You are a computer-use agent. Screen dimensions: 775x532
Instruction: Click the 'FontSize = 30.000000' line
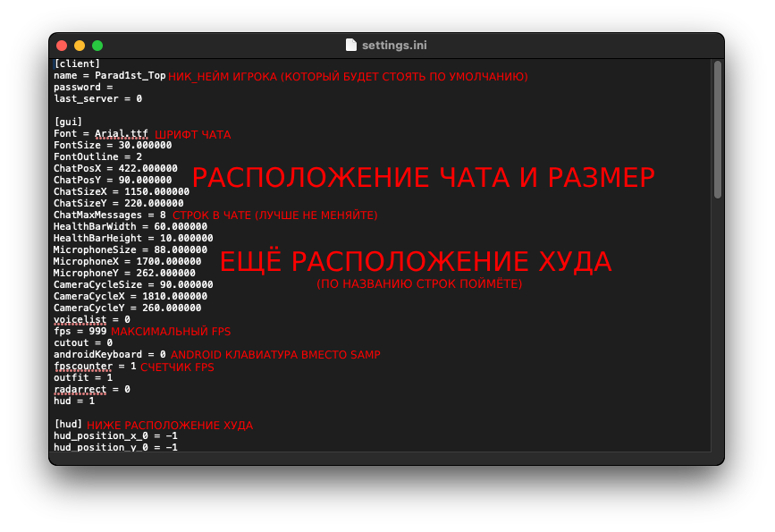coord(113,145)
